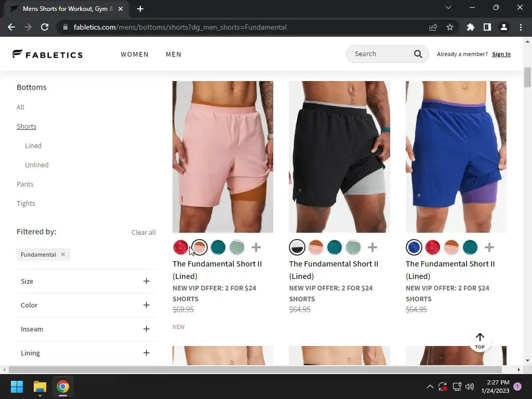Open the Chrome extensions puzzle icon
The height and width of the screenshot is (399, 532).
[x=471, y=27]
